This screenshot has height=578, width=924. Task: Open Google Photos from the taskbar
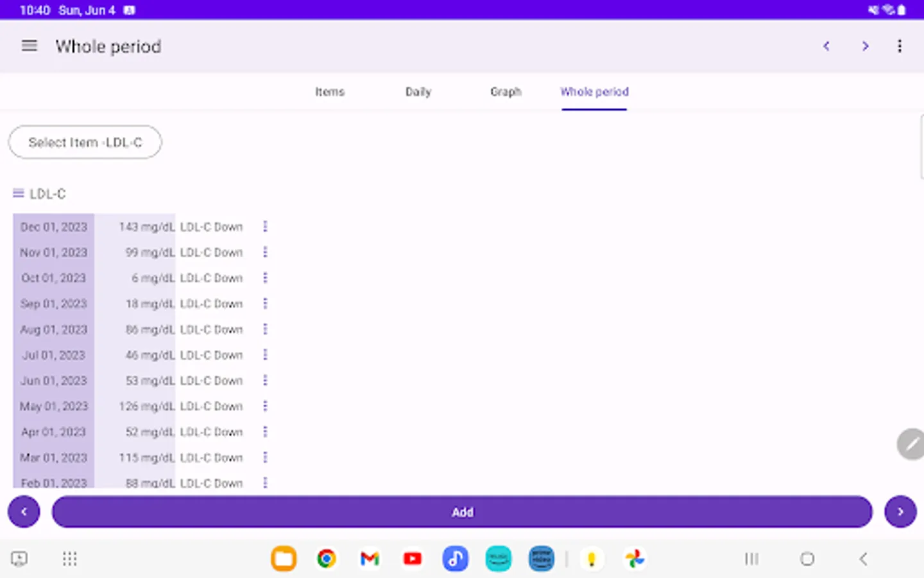635,559
